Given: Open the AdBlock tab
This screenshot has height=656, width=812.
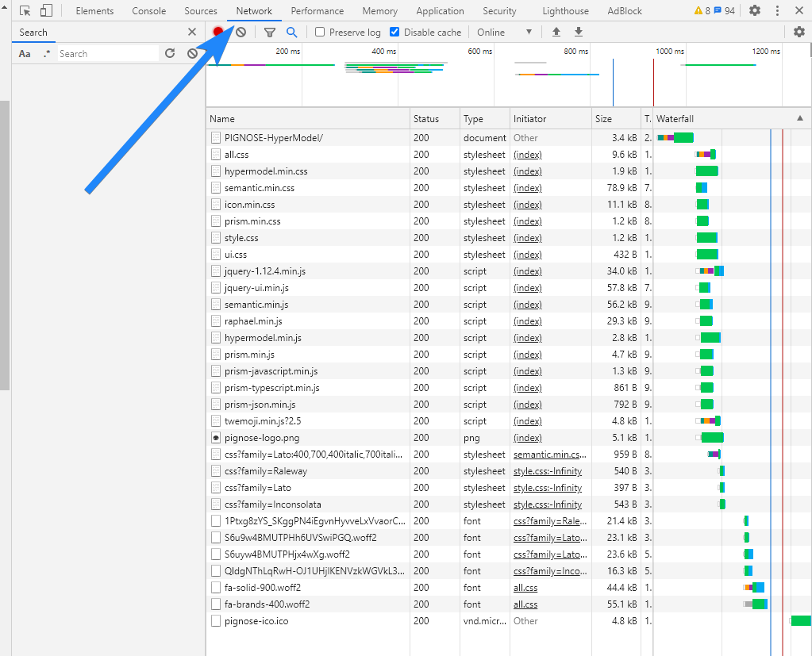Looking at the screenshot, I should pyautogui.click(x=625, y=11).
